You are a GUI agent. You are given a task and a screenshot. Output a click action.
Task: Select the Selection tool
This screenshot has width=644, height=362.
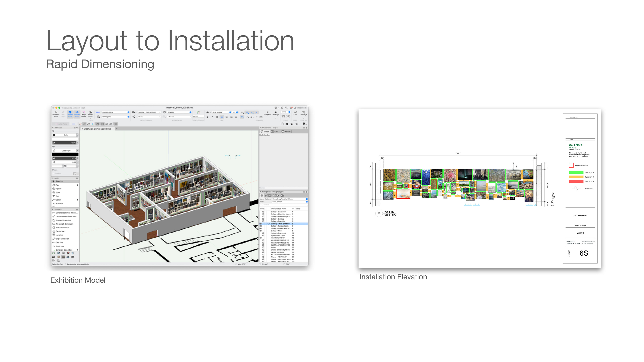(x=65, y=181)
